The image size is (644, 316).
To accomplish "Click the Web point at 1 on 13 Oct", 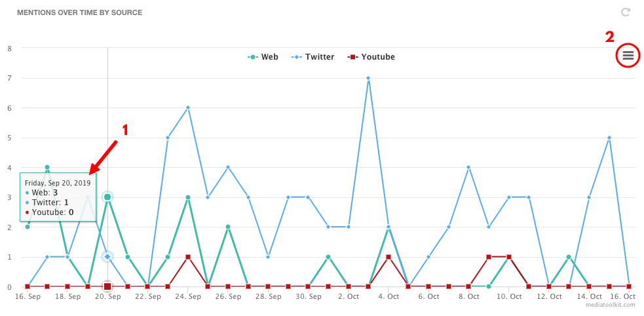I will 569,257.
